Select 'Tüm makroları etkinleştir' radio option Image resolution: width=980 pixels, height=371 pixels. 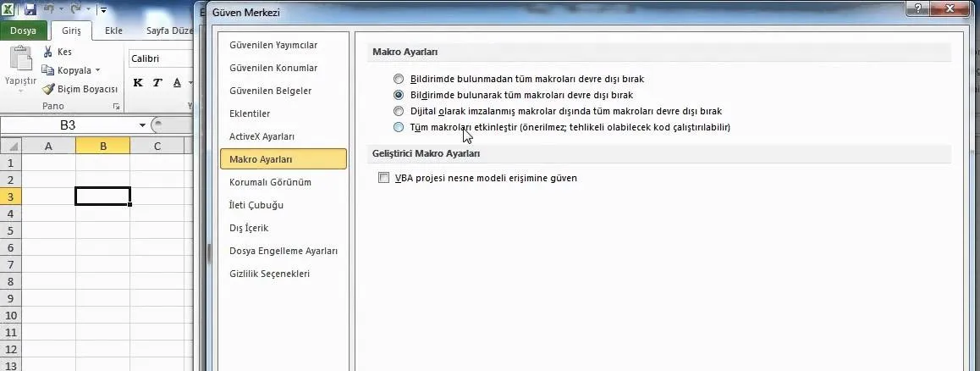point(399,127)
